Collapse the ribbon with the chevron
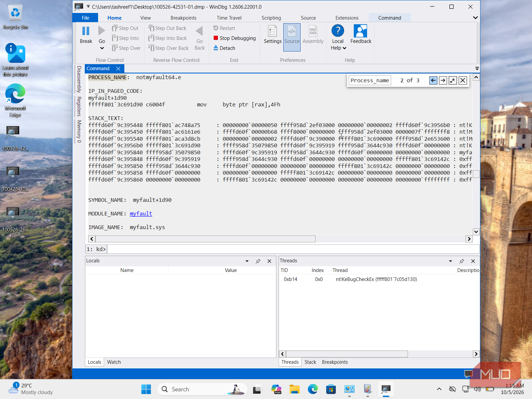Viewport: 532px width, 399px height. click(475, 18)
